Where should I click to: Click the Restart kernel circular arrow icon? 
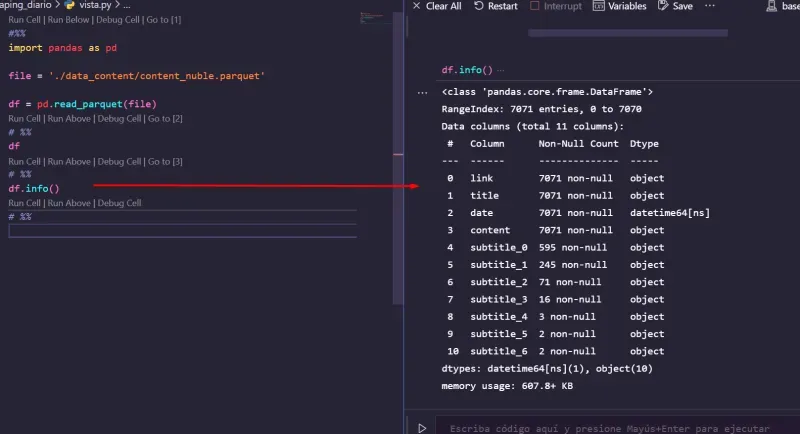coord(479,6)
